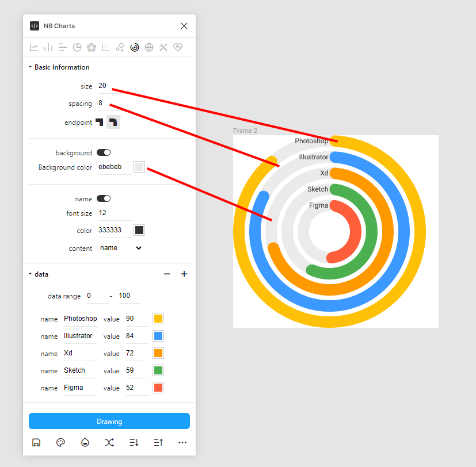Open the color palette theme icon
This screenshot has width=476, height=467.
pyautogui.click(x=60, y=442)
